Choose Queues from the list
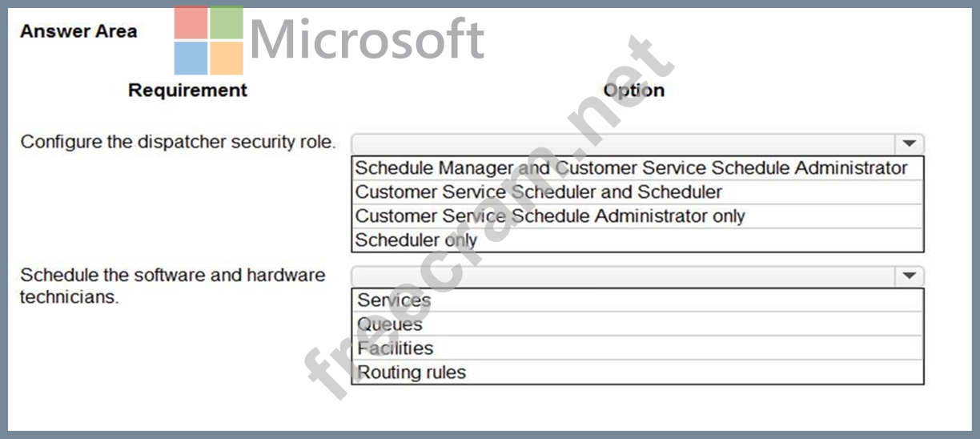The image size is (980, 439). (637, 324)
